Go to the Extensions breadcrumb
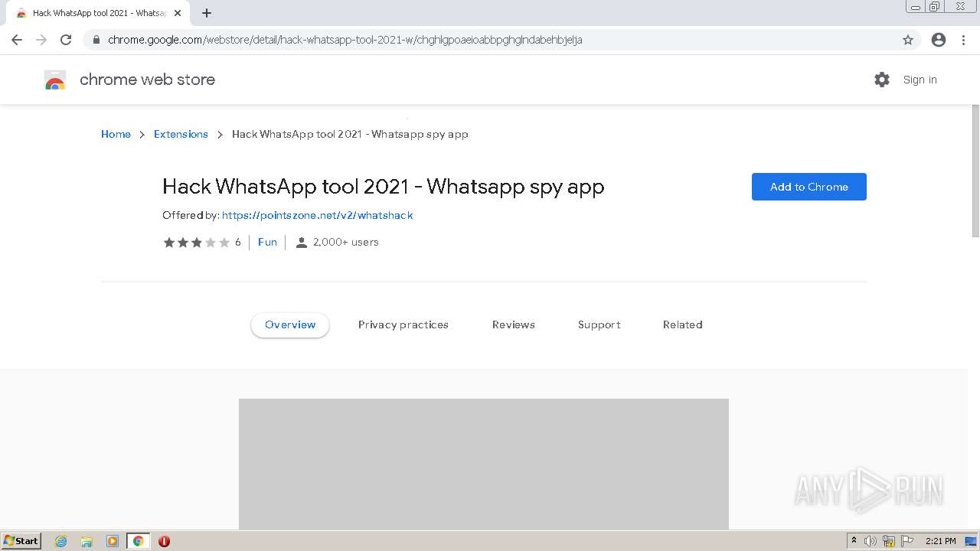980x551 pixels. [181, 134]
